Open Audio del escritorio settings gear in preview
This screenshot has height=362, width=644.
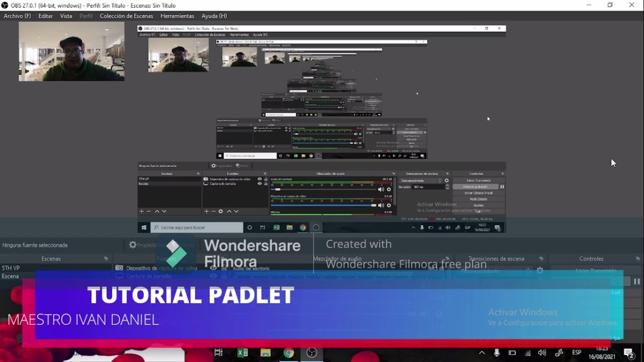pyautogui.click(x=388, y=190)
